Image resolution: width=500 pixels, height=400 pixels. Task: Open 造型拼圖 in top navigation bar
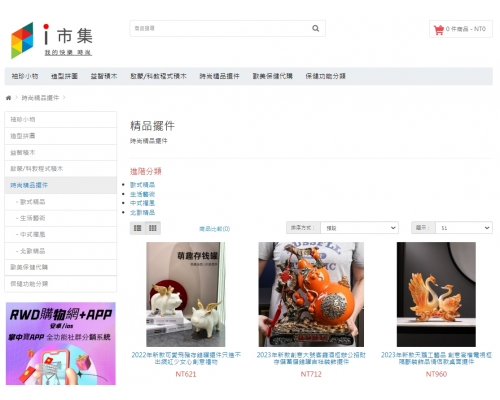coord(64,76)
